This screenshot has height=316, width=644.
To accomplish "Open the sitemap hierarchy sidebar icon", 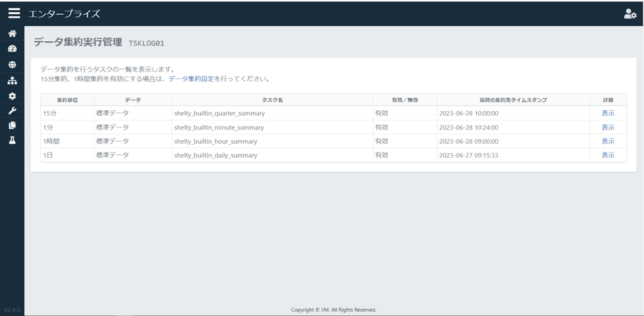I will [12, 80].
